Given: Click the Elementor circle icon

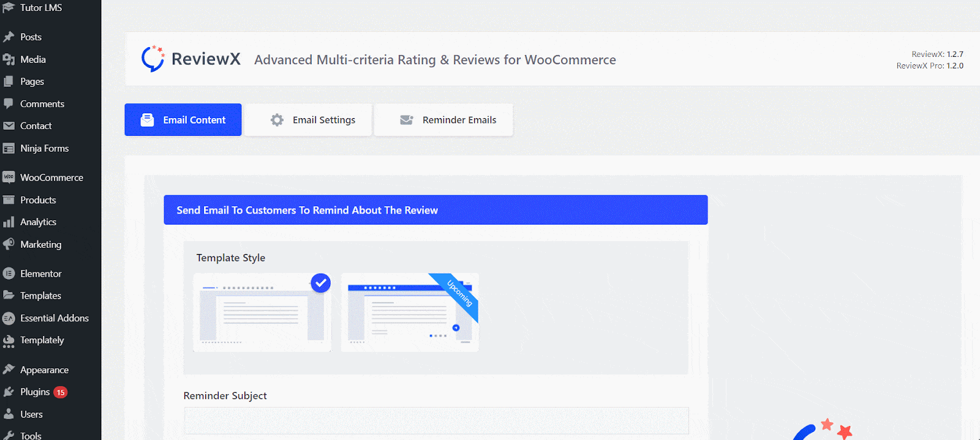Looking at the screenshot, I should [9, 274].
